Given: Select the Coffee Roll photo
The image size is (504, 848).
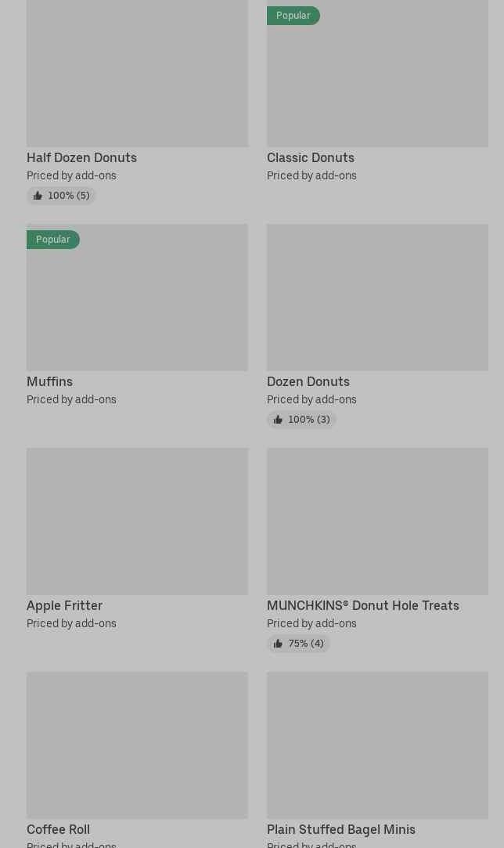Looking at the screenshot, I should [137, 745].
